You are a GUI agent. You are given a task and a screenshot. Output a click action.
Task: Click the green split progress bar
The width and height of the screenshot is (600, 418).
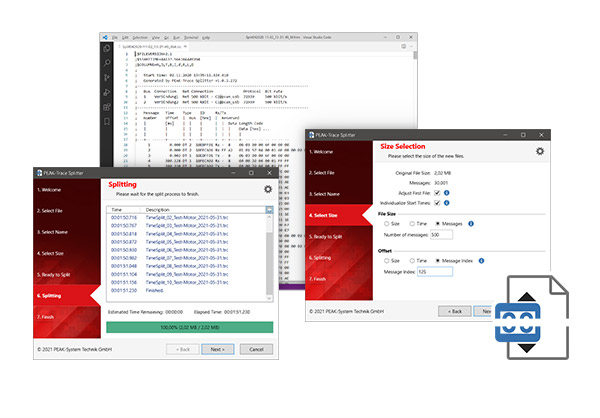coord(188,326)
